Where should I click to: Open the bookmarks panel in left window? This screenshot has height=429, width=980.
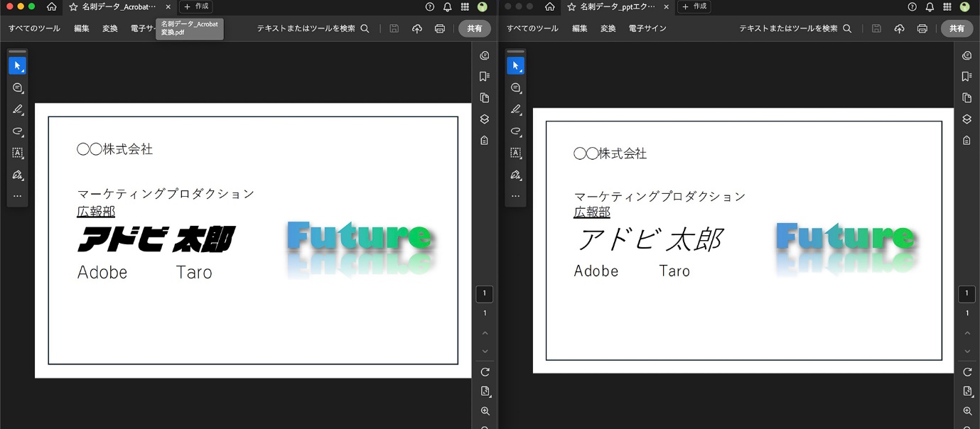(485, 77)
